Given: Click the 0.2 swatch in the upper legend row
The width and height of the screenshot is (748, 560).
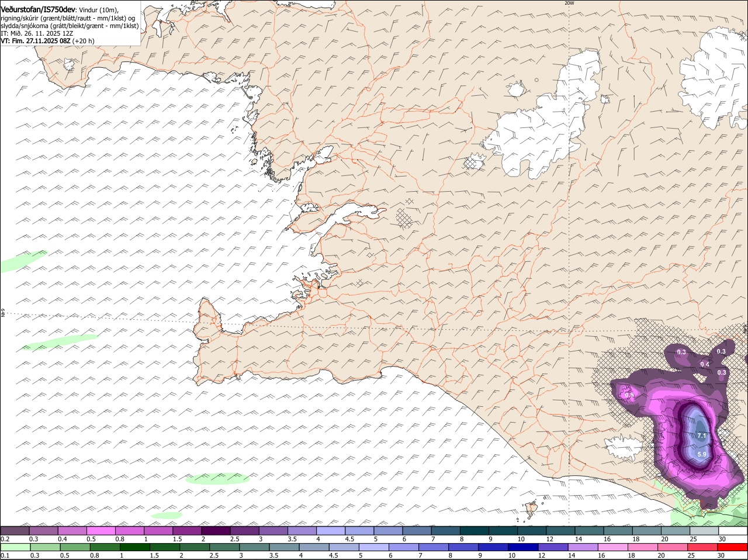Looking at the screenshot, I should pyautogui.click(x=15, y=530).
